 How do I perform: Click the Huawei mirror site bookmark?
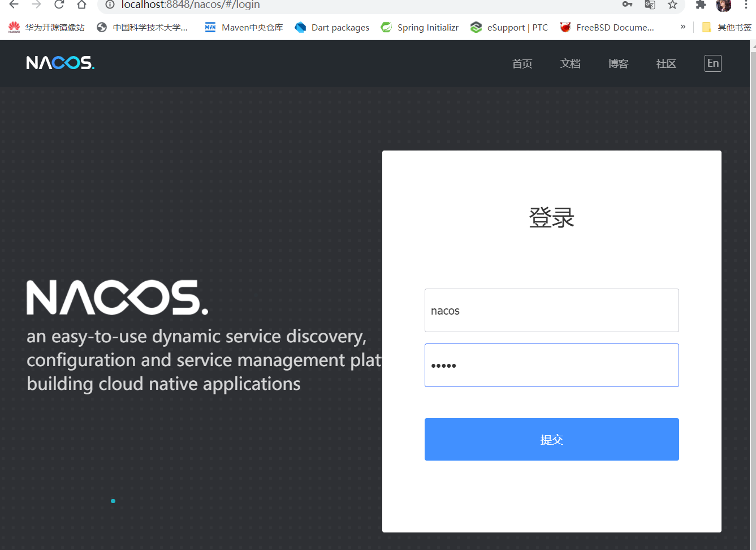46,27
